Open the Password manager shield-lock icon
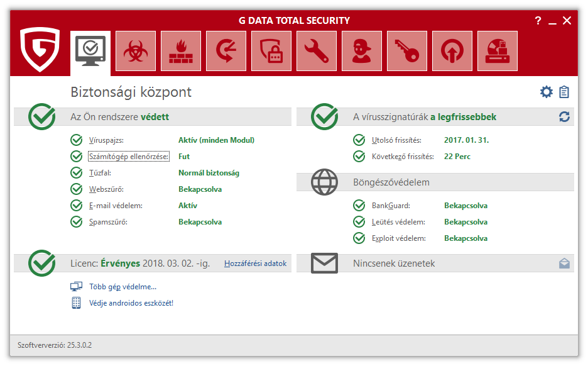This screenshot has height=366, width=588. click(271, 51)
